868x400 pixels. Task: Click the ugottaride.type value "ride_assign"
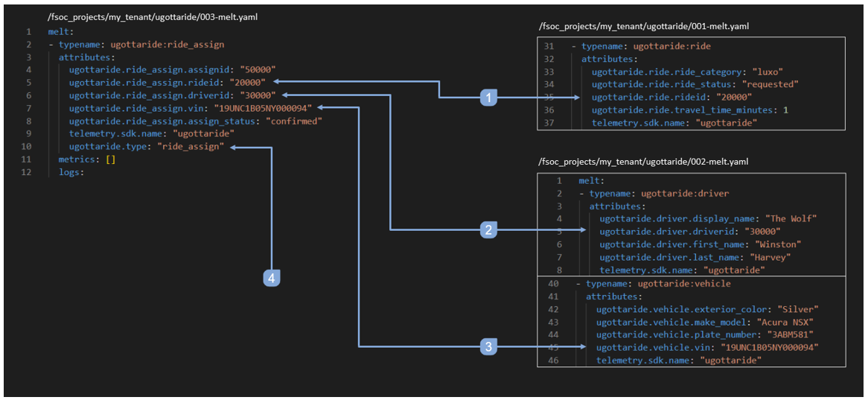(x=190, y=147)
